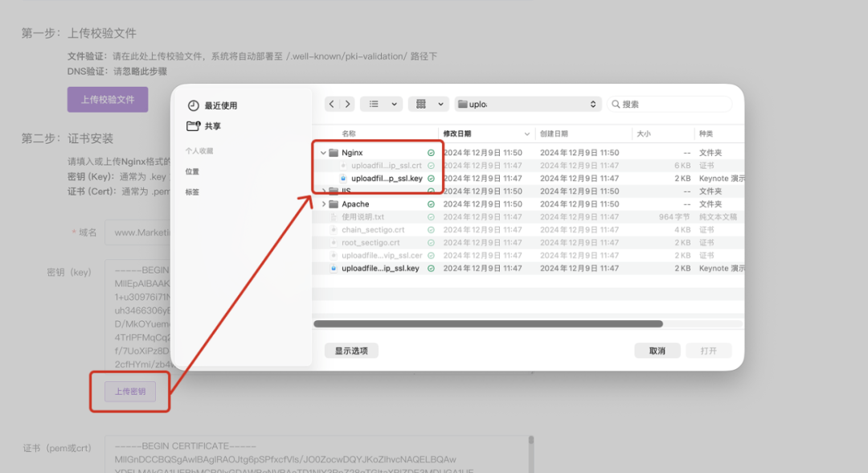Select the uploadfile...ip_ssl.key file at bottom
The height and width of the screenshot is (473, 868).
(x=380, y=268)
